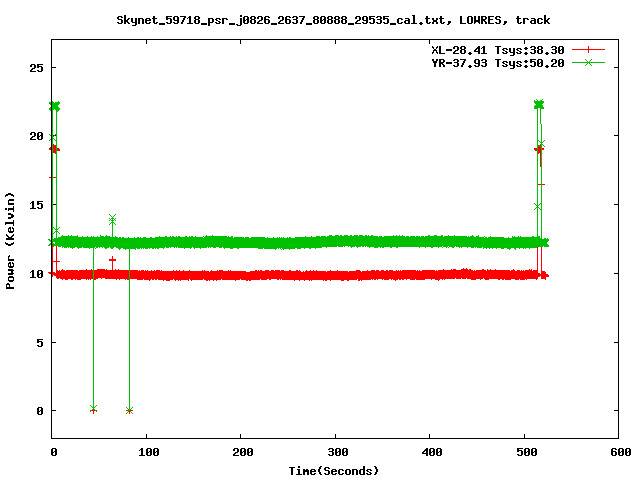
Task: Click the Power (Kelvin) axis label
Action: point(10,241)
